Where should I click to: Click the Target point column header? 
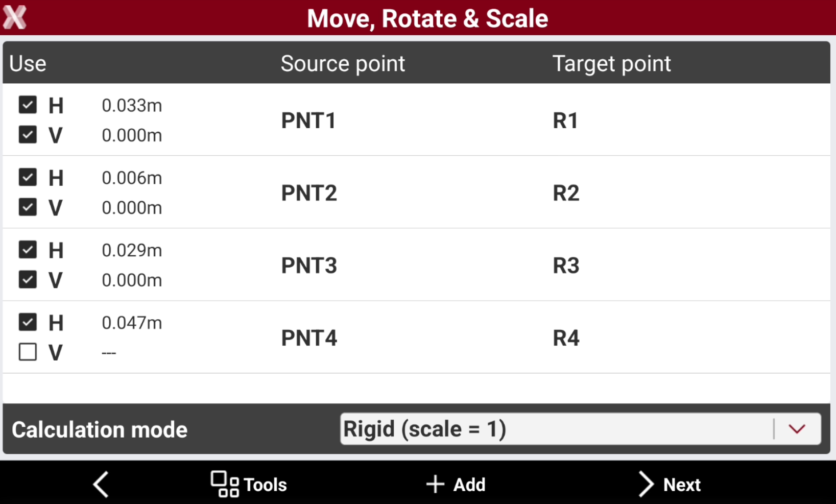tap(611, 64)
